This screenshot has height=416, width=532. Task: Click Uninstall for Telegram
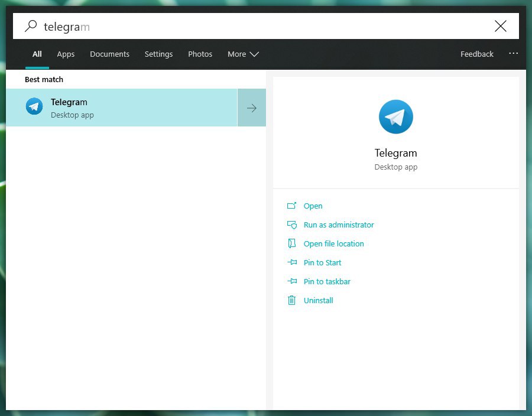318,300
